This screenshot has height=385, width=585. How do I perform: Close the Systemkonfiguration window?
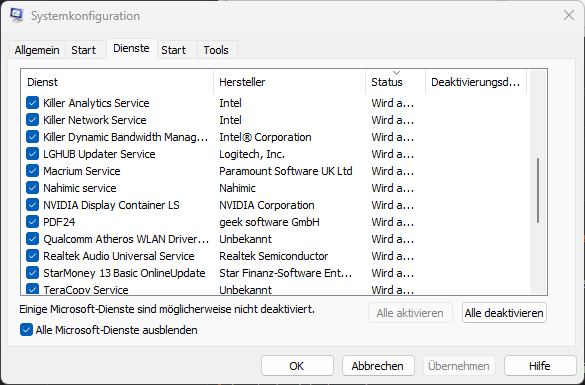(x=569, y=15)
